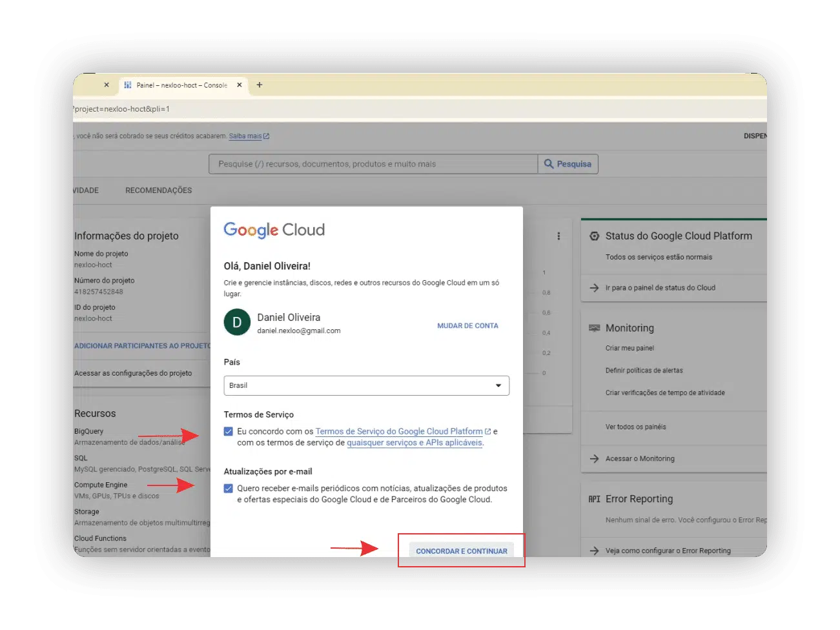Close the first browser tab
This screenshot has width=840, height=630.
tap(107, 85)
